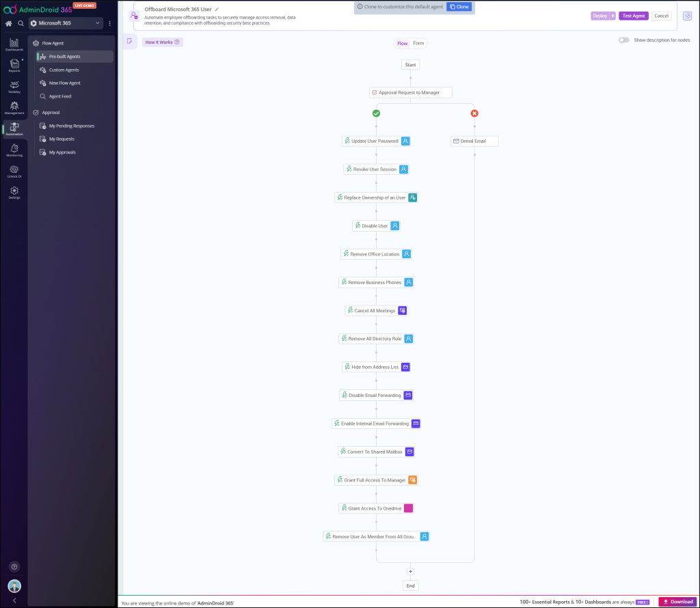Image resolution: width=700 pixels, height=608 pixels.
Task: Select the Approval Request to Manager node
Action: 410,92
